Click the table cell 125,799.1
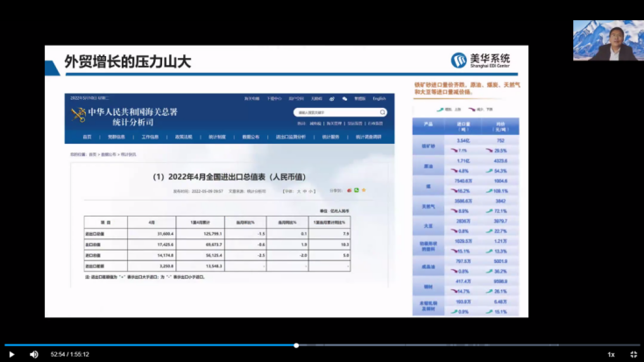644x362 pixels. tap(213, 234)
